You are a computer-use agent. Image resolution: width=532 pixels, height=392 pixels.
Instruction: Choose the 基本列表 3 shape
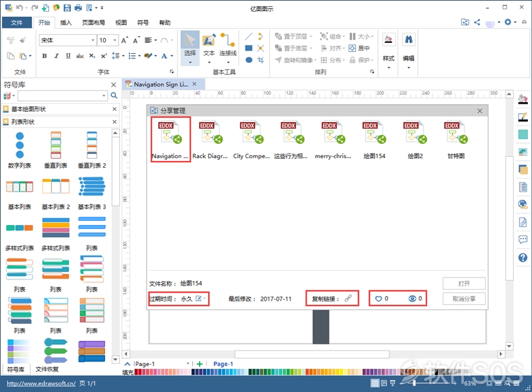92,193
